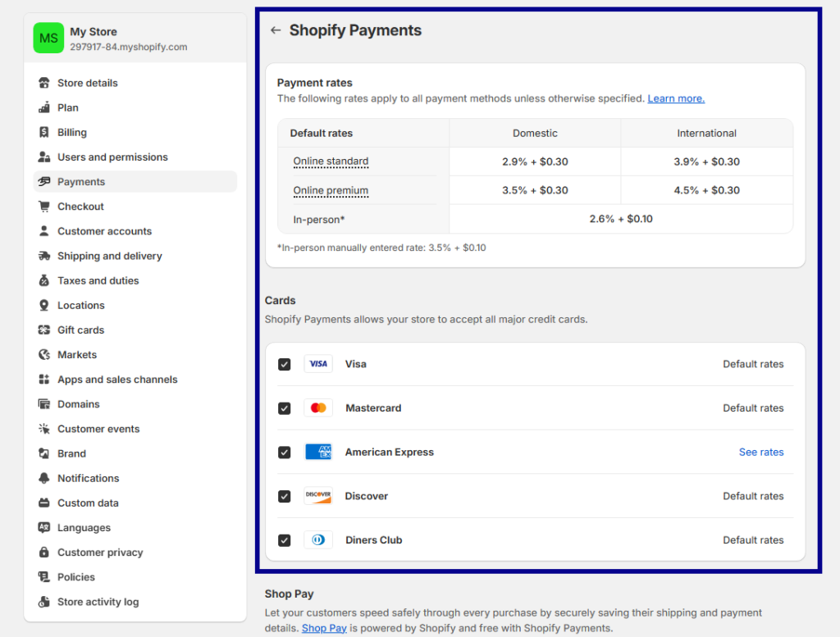840x637 pixels.
Task: Click the Diners Club logo
Action: 318,539
